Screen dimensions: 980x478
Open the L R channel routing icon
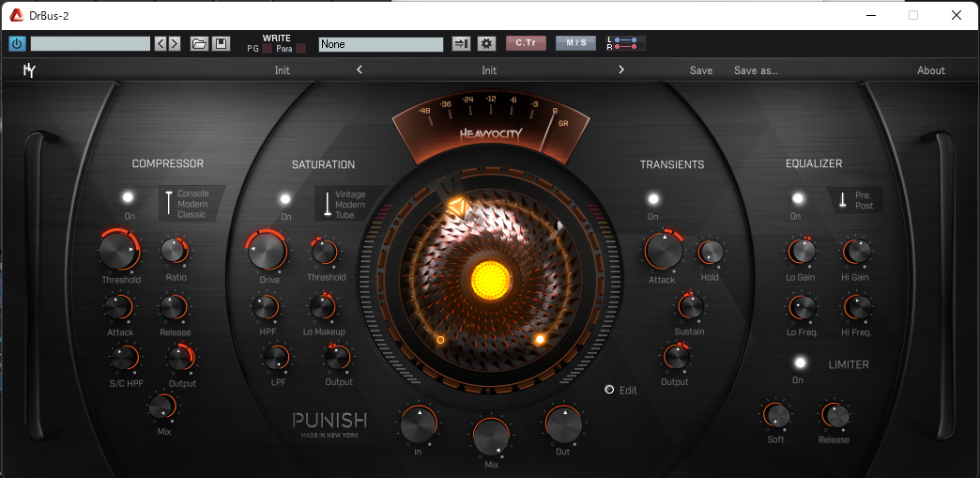pos(625,43)
